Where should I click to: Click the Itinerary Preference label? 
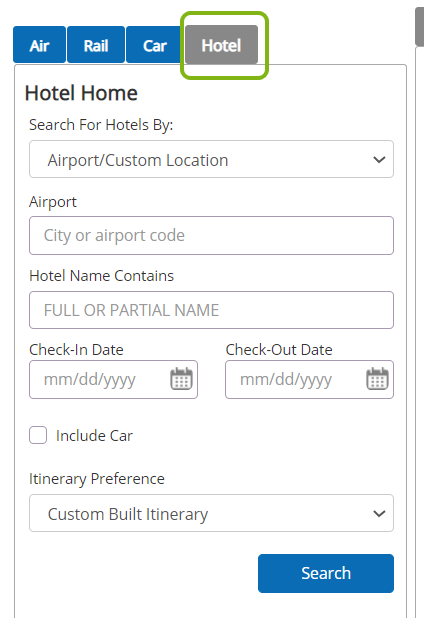click(x=97, y=479)
